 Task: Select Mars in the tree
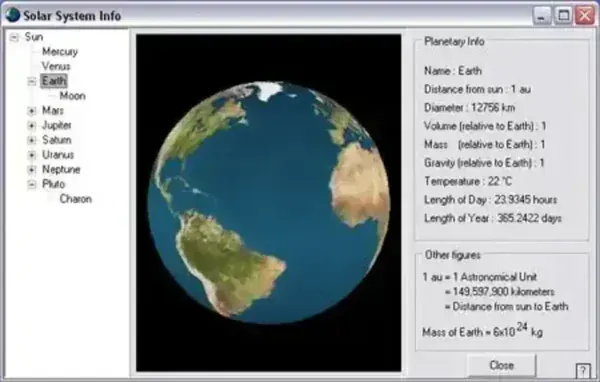(53, 111)
